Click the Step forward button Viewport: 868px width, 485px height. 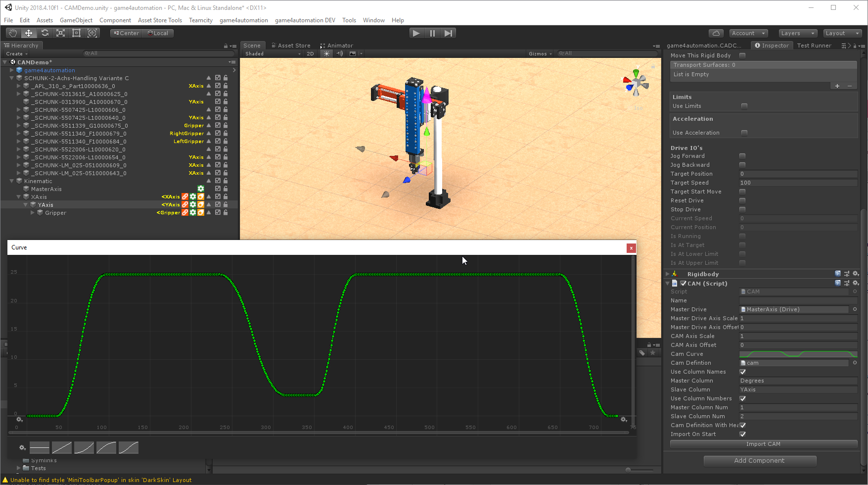click(x=448, y=33)
